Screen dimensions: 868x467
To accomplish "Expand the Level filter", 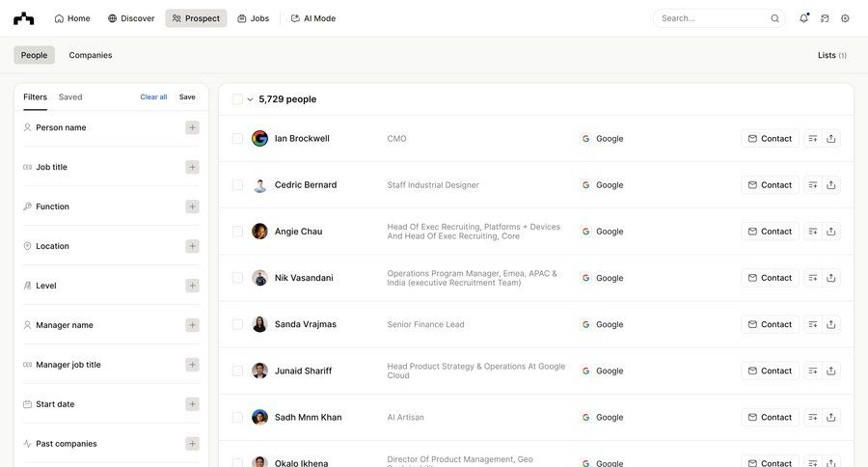I will pos(192,286).
